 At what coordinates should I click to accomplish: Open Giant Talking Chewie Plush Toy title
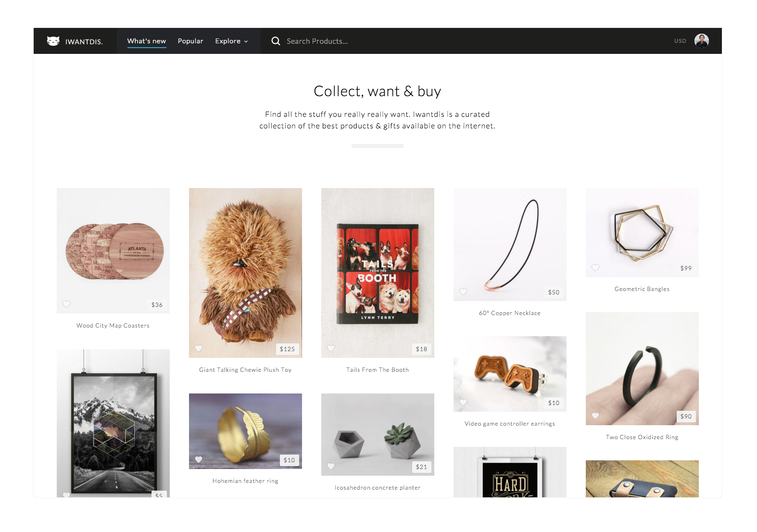245,370
